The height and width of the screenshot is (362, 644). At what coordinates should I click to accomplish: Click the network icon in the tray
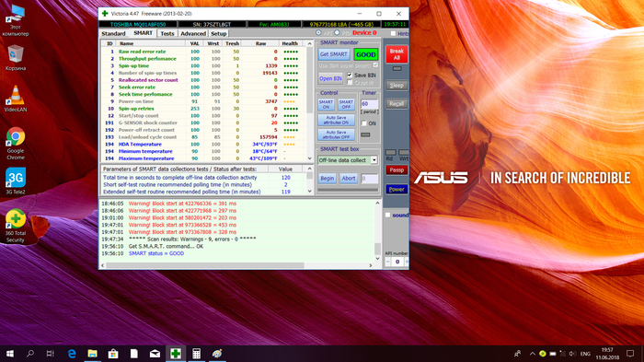(x=563, y=354)
